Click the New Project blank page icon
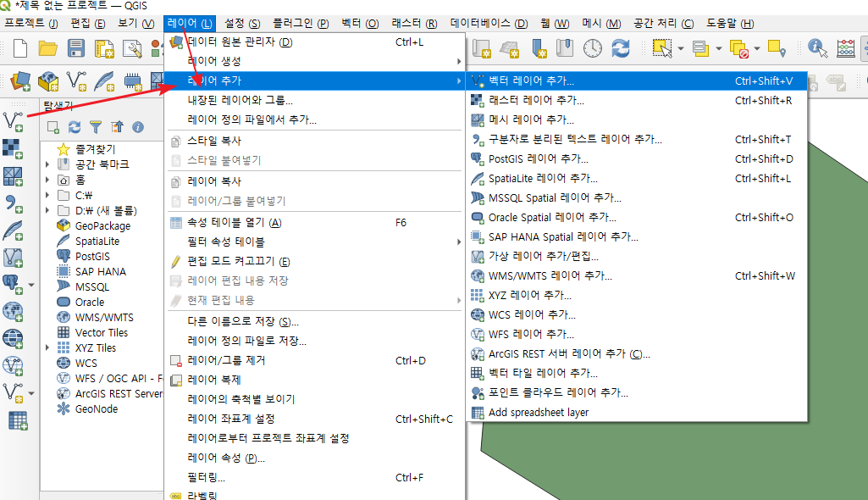 pos(20,48)
